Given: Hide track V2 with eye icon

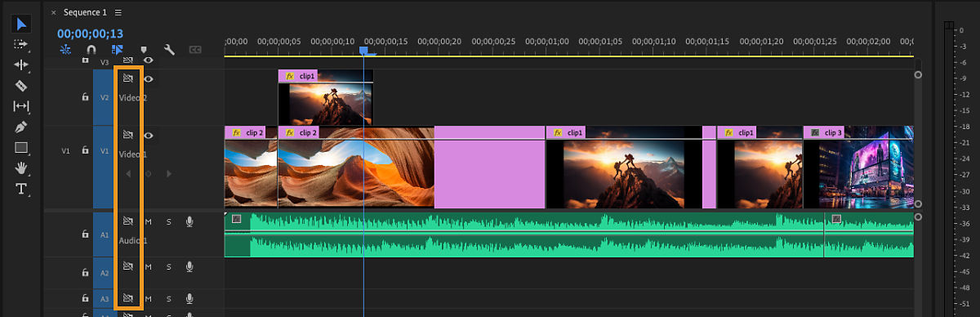Looking at the screenshot, I should click(x=149, y=79).
